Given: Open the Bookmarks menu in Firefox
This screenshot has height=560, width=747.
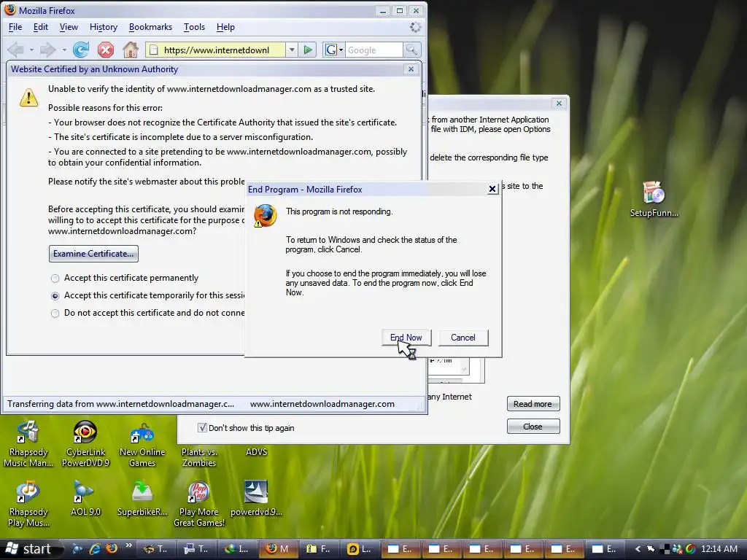Looking at the screenshot, I should click(x=150, y=27).
